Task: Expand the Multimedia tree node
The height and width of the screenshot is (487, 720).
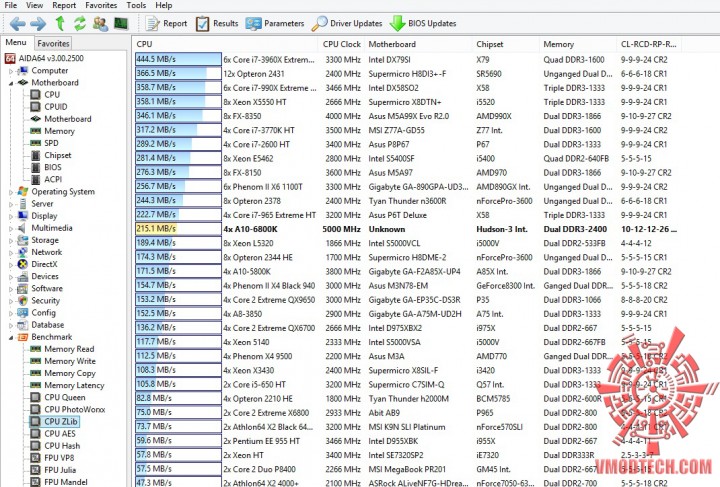Action: point(11,229)
